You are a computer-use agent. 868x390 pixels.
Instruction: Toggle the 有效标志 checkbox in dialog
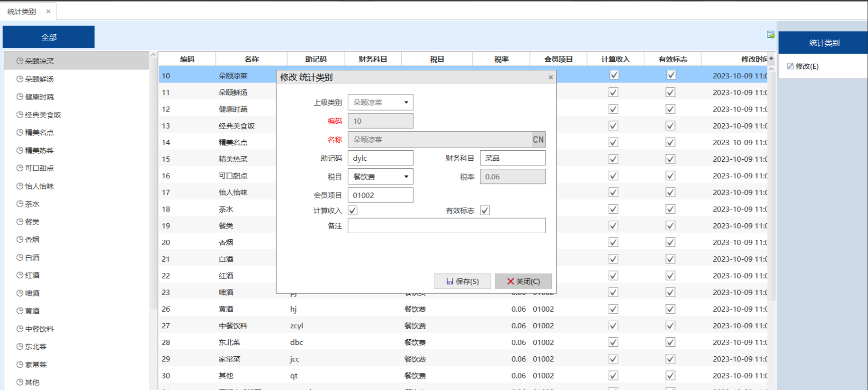coord(485,211)
